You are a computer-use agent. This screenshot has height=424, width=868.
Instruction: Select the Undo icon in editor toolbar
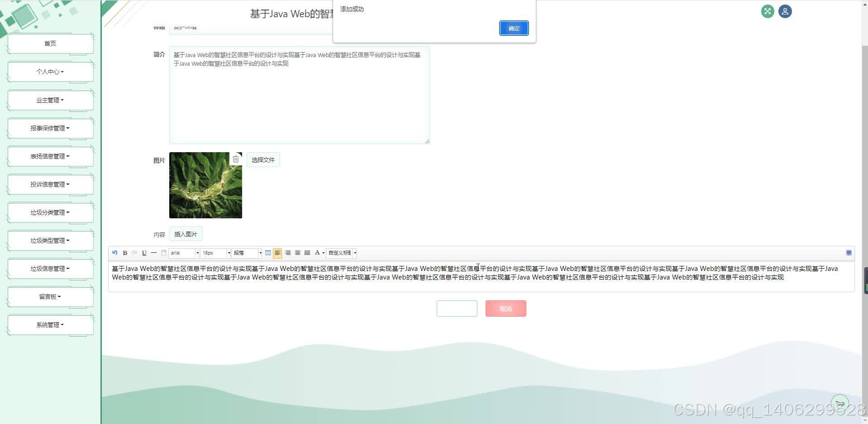point(114,253)
